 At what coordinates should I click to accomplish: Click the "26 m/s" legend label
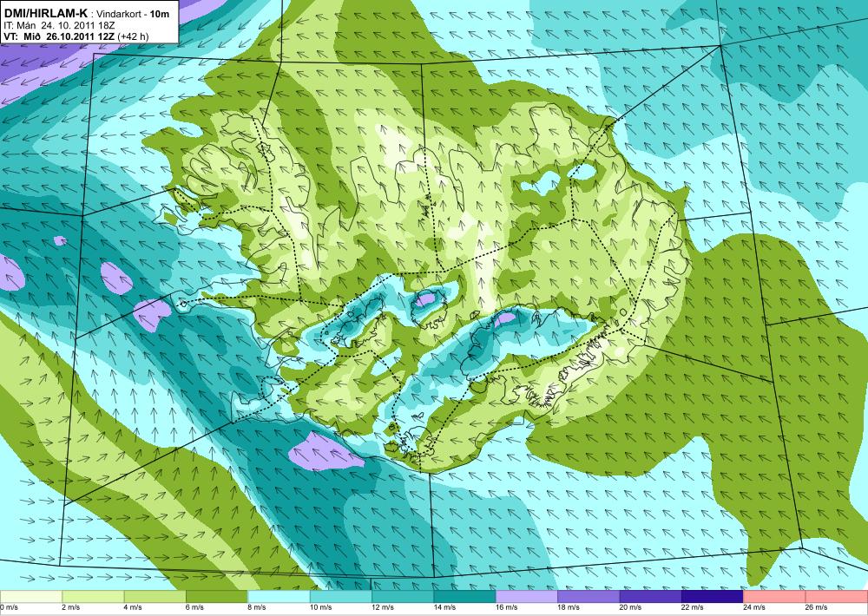point(817,607)
